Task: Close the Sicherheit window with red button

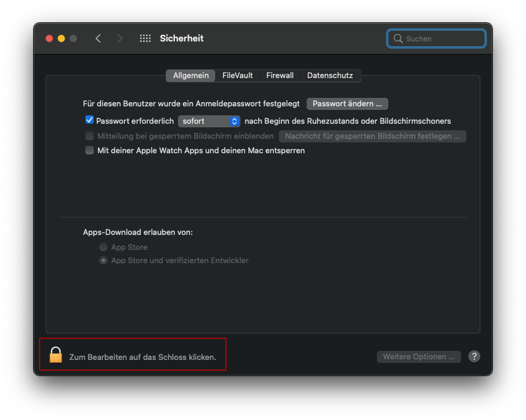Action: pos(49,38)
